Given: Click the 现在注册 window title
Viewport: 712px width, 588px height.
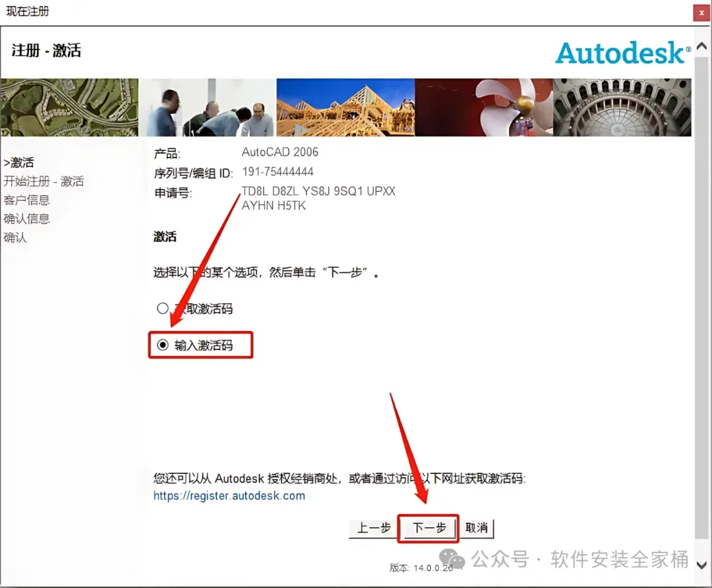Looking at the screenshot, I should [27, 11].
